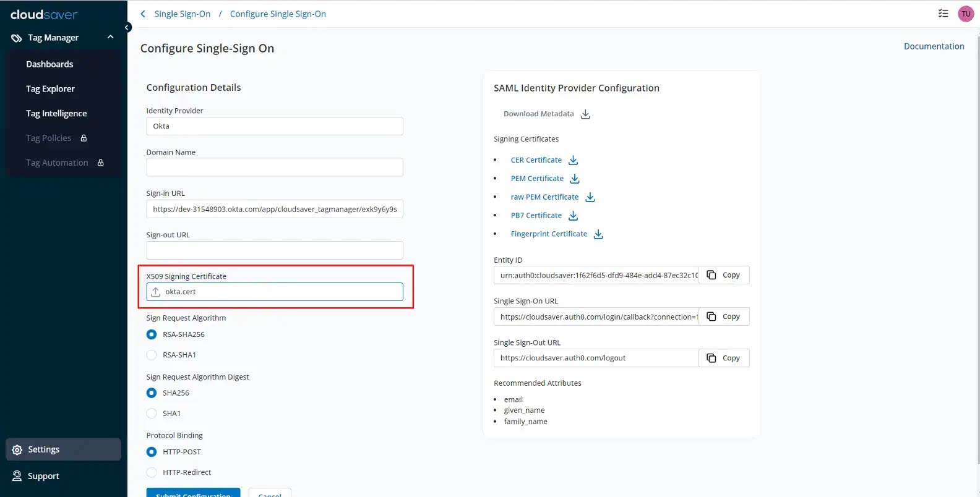Image resolution: width=980 pixels, height=497 pixels.
Task: Collapse the Tag Manager menu section
Action: [x=111, y=37]
